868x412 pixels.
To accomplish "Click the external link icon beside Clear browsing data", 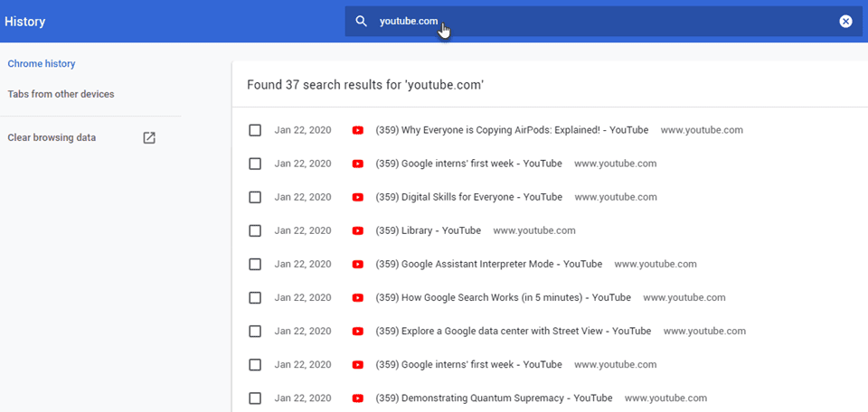I will (149, 138).
